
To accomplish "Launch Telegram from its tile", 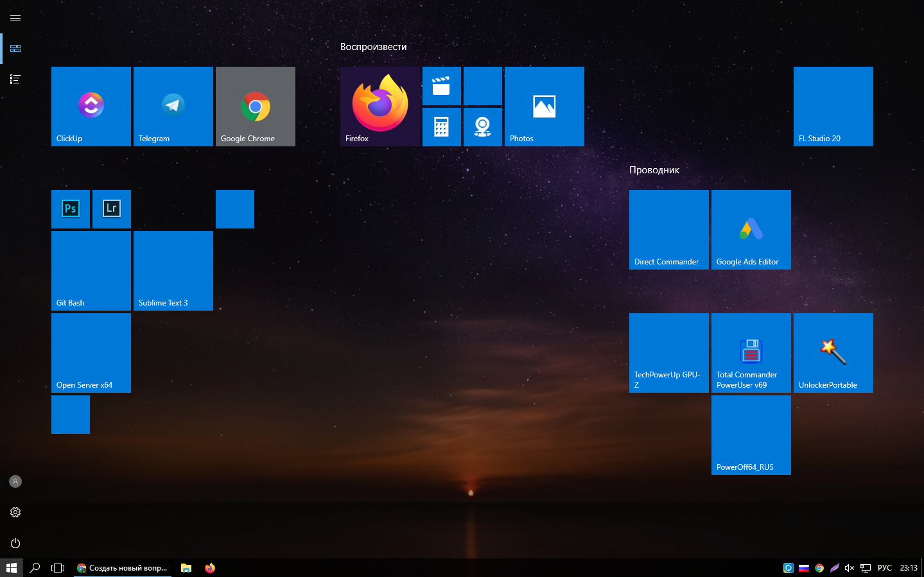I will click(173, 107).
